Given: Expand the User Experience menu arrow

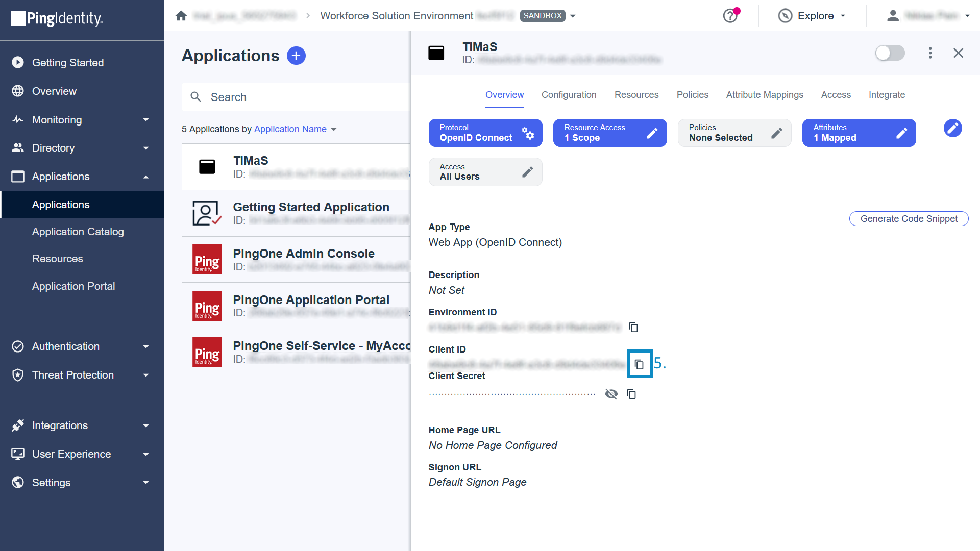Looking at the screenshot, I should (146, 454).
